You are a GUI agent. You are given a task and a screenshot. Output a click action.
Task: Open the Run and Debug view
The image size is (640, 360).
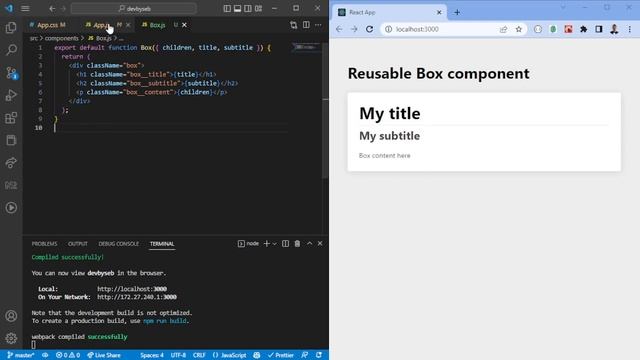(x=11, y=95)
